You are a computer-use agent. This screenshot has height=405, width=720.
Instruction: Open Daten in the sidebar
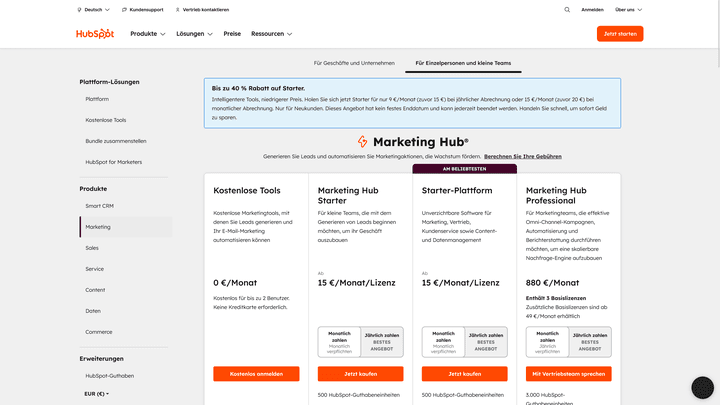click(x=93, y=311)
